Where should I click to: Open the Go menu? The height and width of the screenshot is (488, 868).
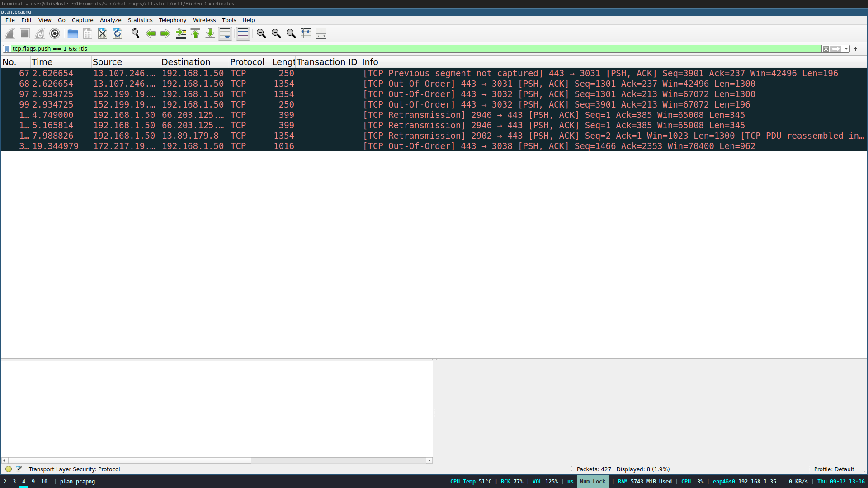coord(61,20)
